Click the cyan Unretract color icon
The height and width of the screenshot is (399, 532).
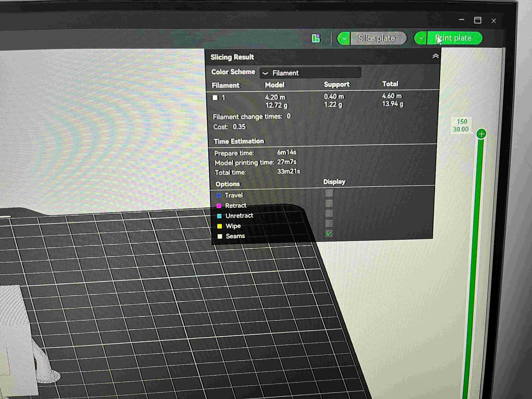click(x=220, y=216)
